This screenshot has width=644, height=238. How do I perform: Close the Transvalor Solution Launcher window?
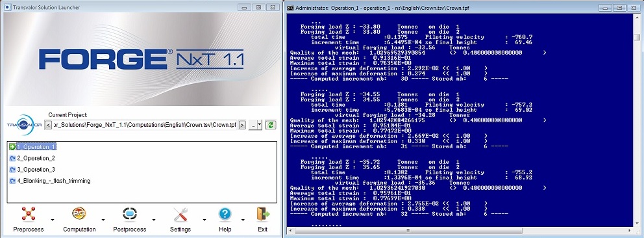273,7
